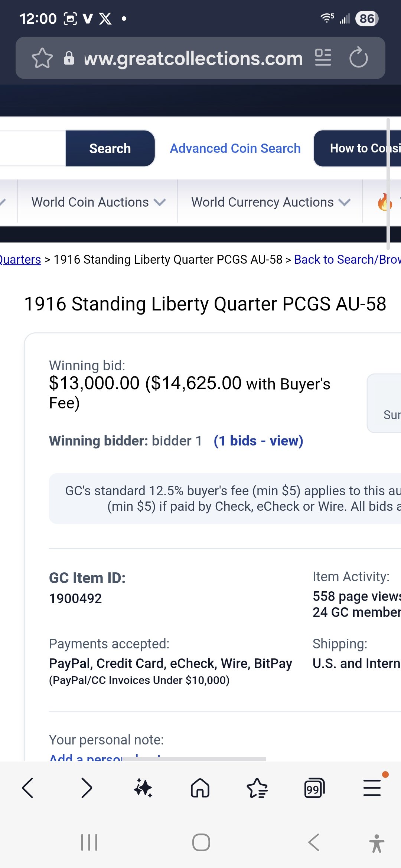Image resolution: width=401 pixels, height=868 pixels.
Task: Open reader mode icon in address bar
Action: coord(323,57)
